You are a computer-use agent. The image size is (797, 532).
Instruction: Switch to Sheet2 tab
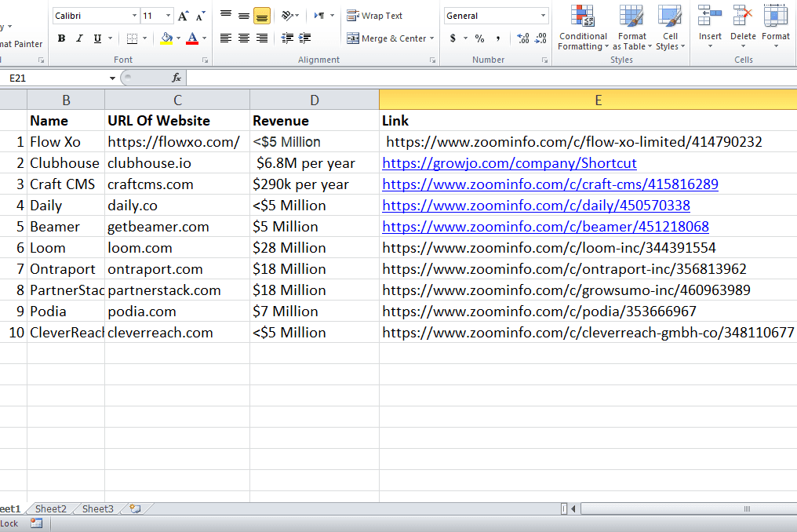tap(51, 508)
